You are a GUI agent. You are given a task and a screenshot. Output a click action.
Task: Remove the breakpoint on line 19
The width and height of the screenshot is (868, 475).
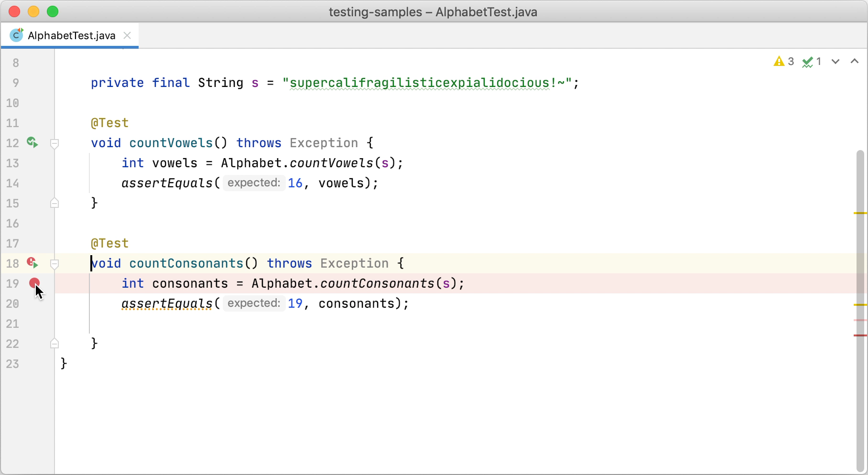34,283
